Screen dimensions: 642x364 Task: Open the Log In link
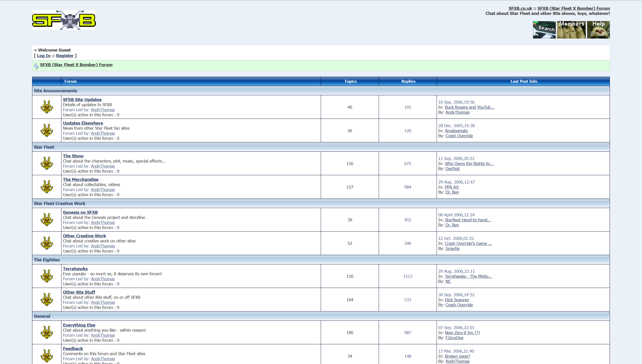point(44,56)
